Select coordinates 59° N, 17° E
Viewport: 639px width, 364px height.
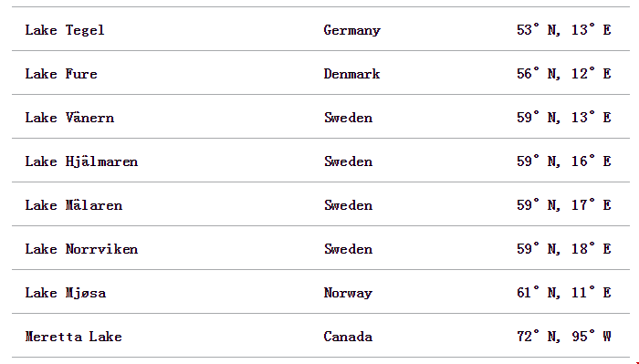point(563,204)
